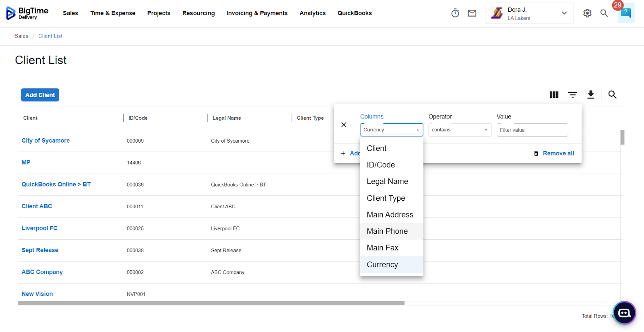Open the Liverpool FC client link
The image size is (644, 332).
point(39,228)
